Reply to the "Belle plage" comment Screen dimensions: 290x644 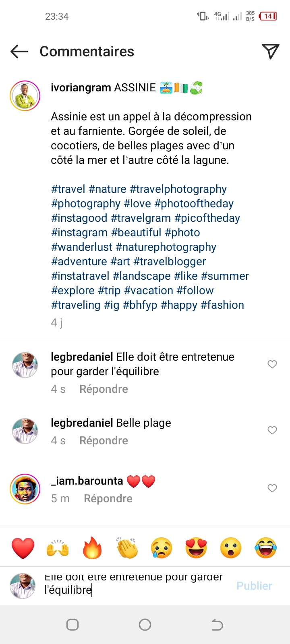[104, 441]
